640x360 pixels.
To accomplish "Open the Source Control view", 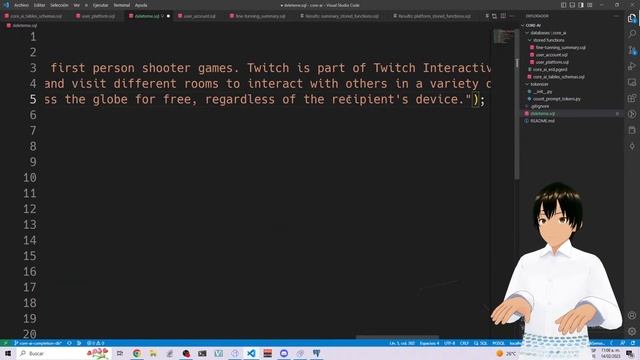I will click(632, 50).
